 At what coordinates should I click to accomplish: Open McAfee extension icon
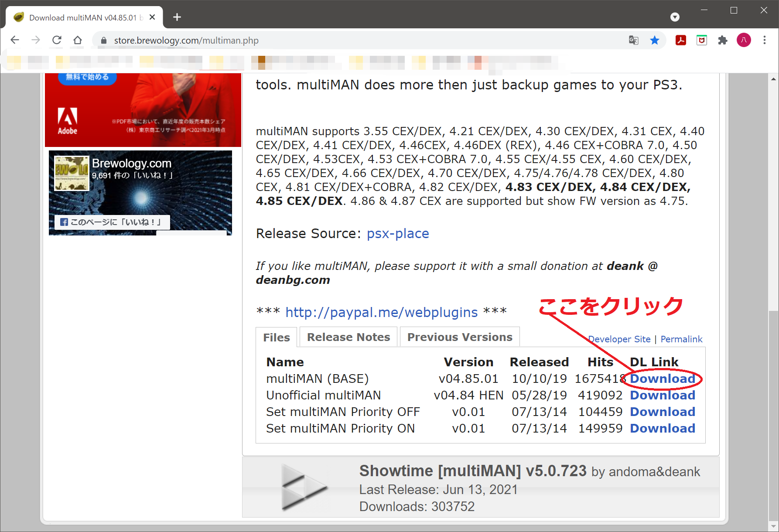click(x=702, y=41)
